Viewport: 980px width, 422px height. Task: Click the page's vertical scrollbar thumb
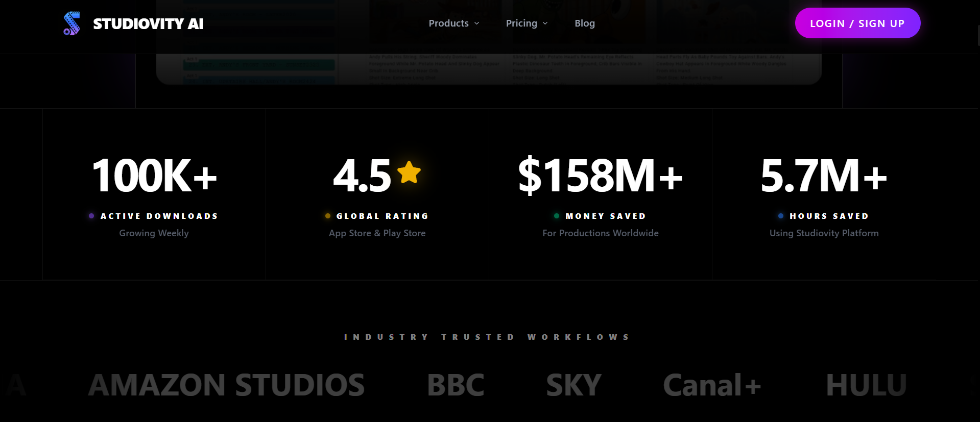pyautogui.click(x=978, y=36)
